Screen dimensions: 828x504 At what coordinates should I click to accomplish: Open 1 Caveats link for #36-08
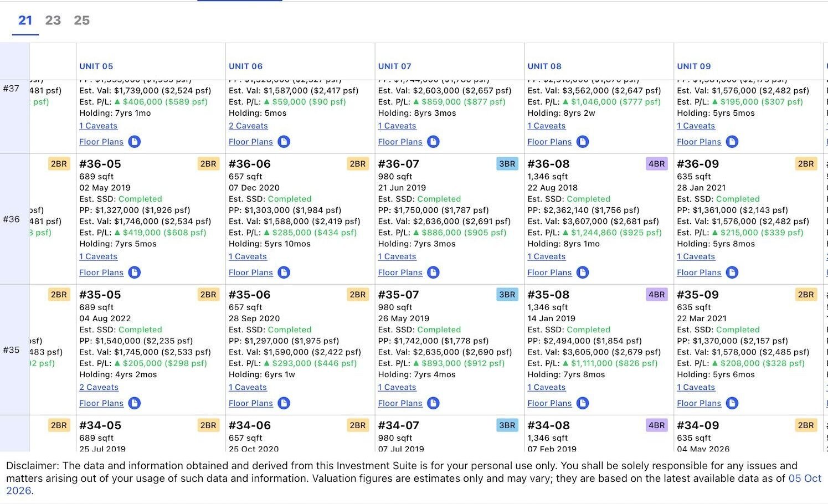click(x=547, y=256)
